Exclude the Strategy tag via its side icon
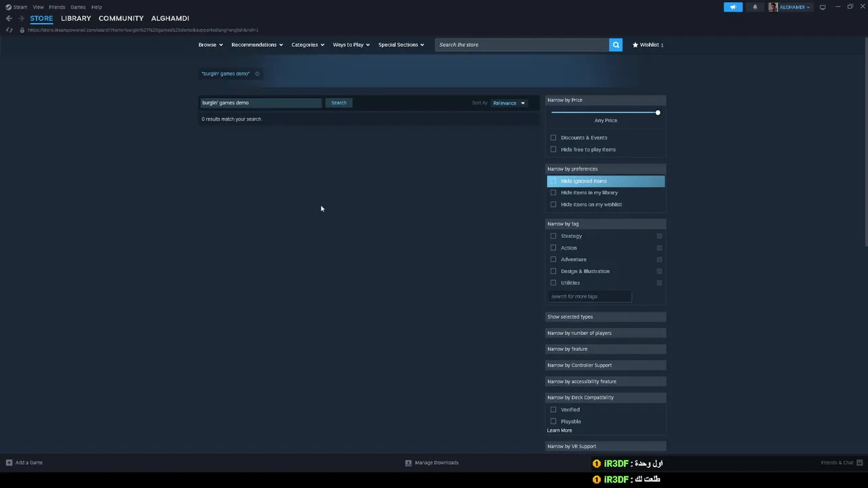Image resolution: width=868 pixels, height=488 pixels. (659, 236)
